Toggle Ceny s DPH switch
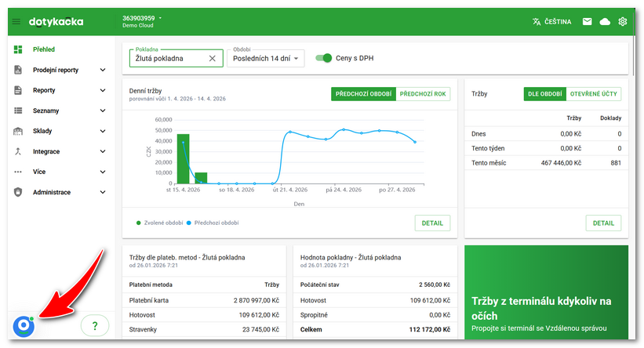Viewport: 644px width, 348px height. click(x=323, y=58)
